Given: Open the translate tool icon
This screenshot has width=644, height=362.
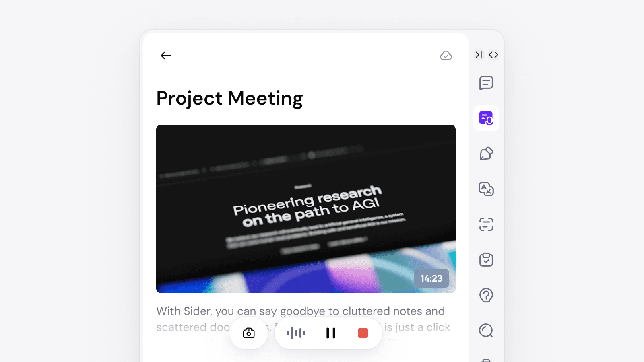Looking at the screenshot, I should (486, 189).
